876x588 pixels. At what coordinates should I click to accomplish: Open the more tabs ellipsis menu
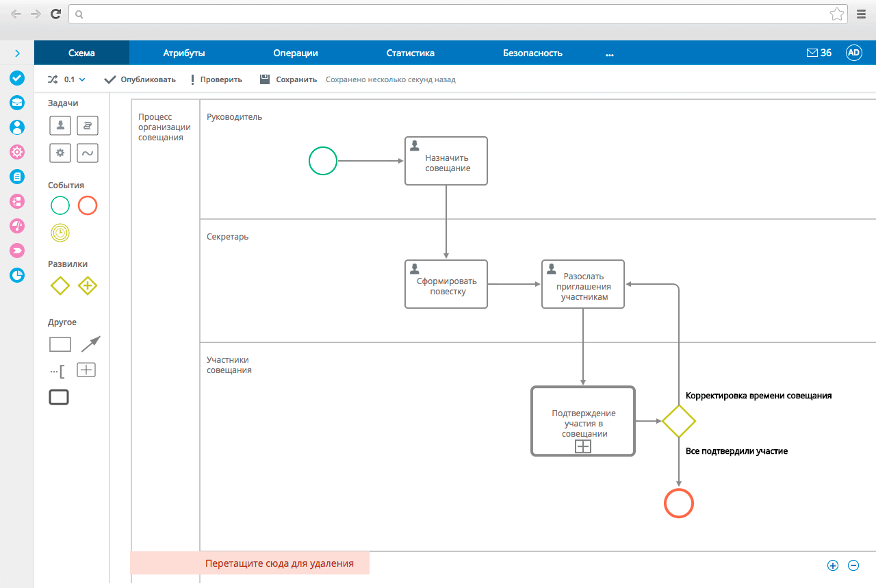point(609,53)
